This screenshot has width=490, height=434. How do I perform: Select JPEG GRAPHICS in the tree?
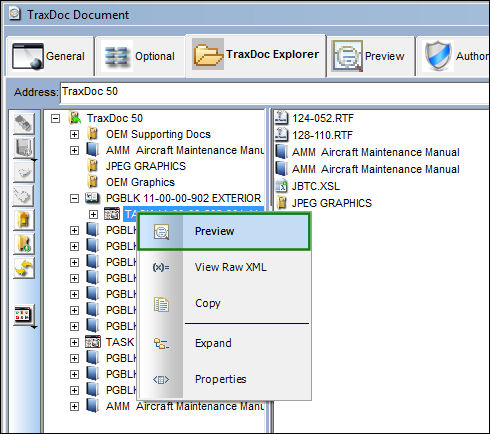(x=146, y=166)
